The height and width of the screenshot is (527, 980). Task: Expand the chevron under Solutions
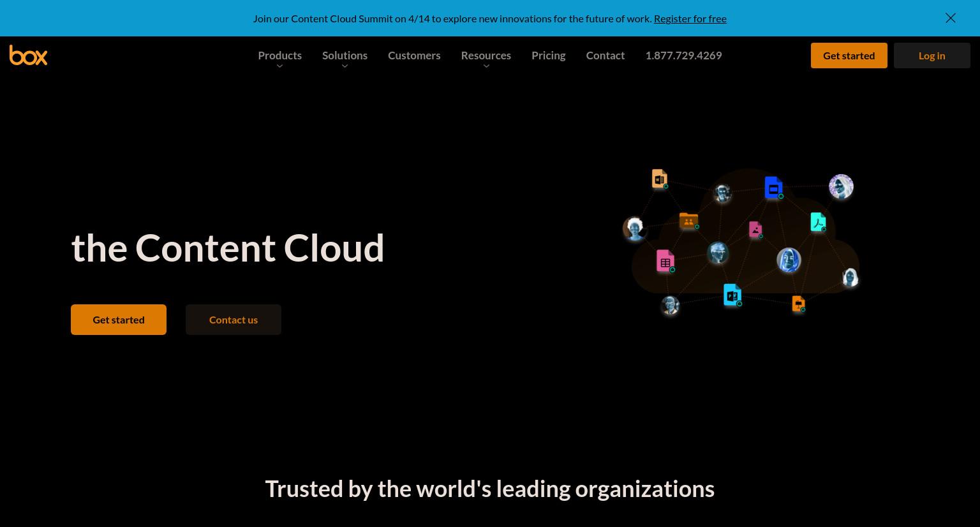click(x=345, y=66)
